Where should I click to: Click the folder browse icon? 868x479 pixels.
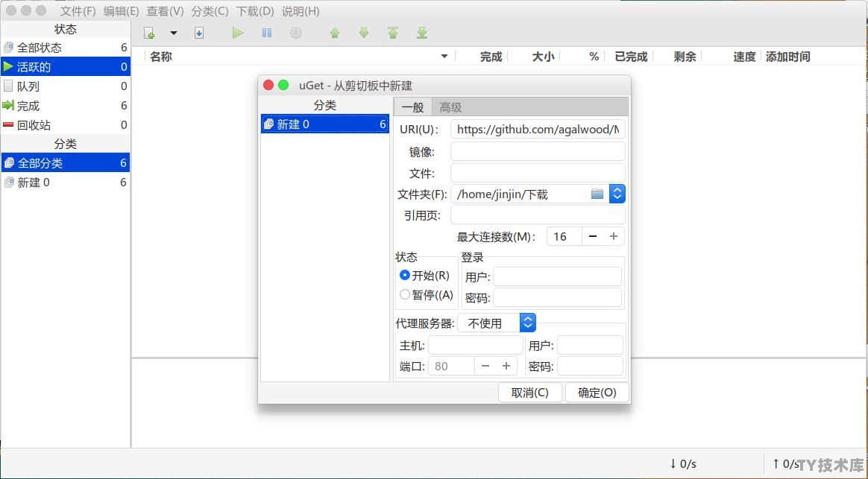click(597, 194)
